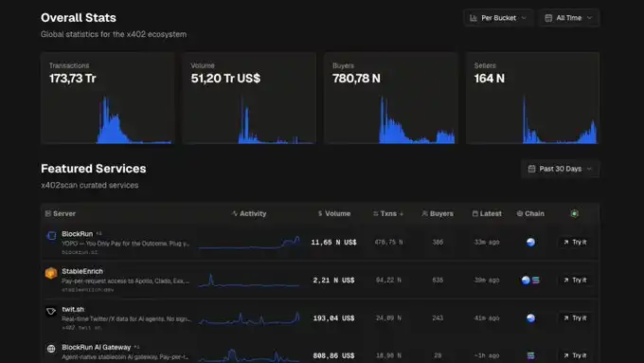Viewport: 644px width, 363px height.
Task: Open the Volume stats card
Action: pyautogui.click(x=249, y=99)
